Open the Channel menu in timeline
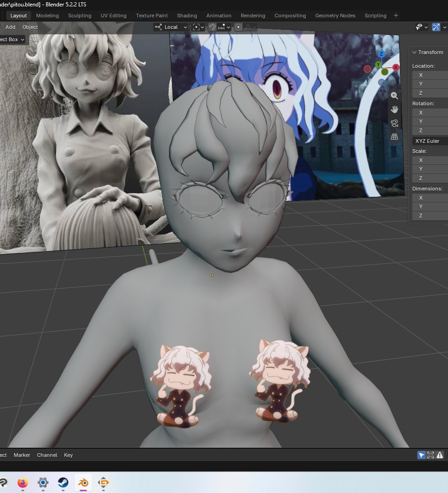The width and height of the screenshot is (448, 493). coord(47,455)
